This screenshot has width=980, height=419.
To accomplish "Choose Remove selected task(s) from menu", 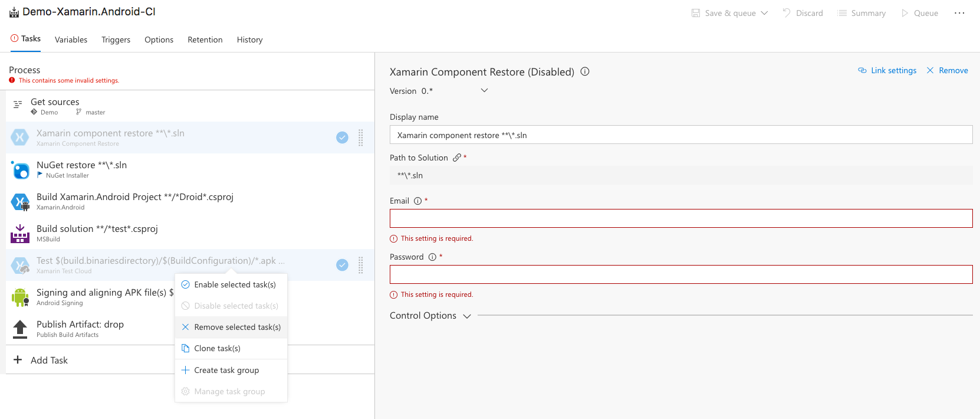I will click(x=237, y=327).
